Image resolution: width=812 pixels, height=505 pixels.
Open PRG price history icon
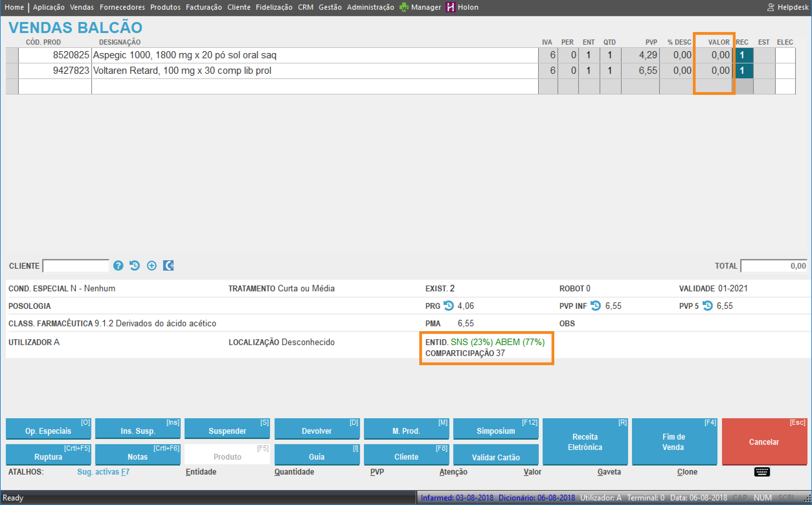click(449, 306)
